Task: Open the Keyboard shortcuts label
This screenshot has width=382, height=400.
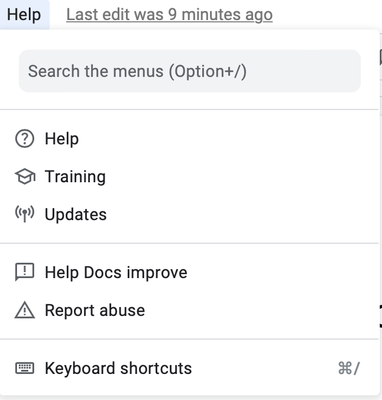Action: [x=118, y=368]
